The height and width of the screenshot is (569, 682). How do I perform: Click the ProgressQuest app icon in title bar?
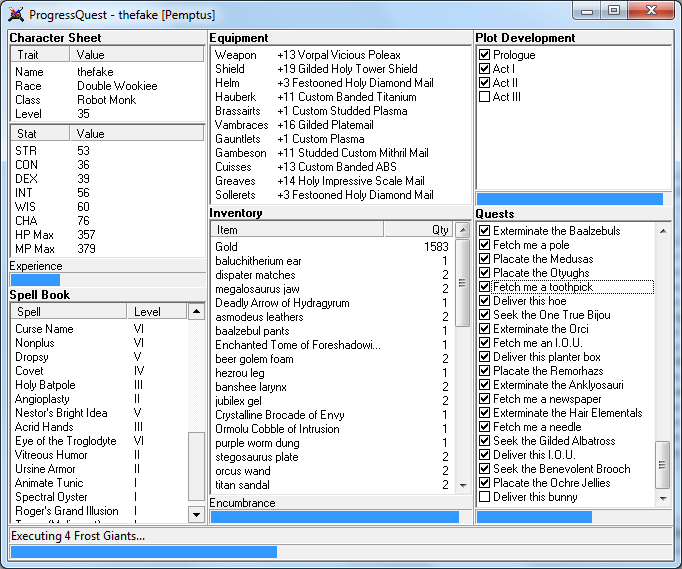[16, 15]
